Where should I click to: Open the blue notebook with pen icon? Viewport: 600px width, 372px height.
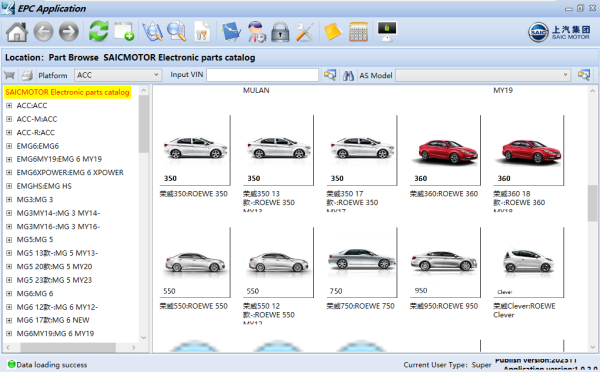point(231,32)
